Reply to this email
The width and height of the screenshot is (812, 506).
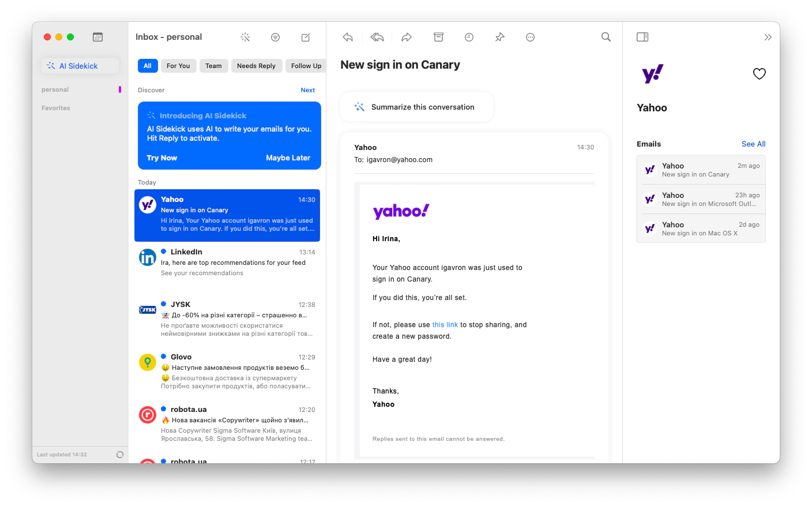tap(348, 37)
